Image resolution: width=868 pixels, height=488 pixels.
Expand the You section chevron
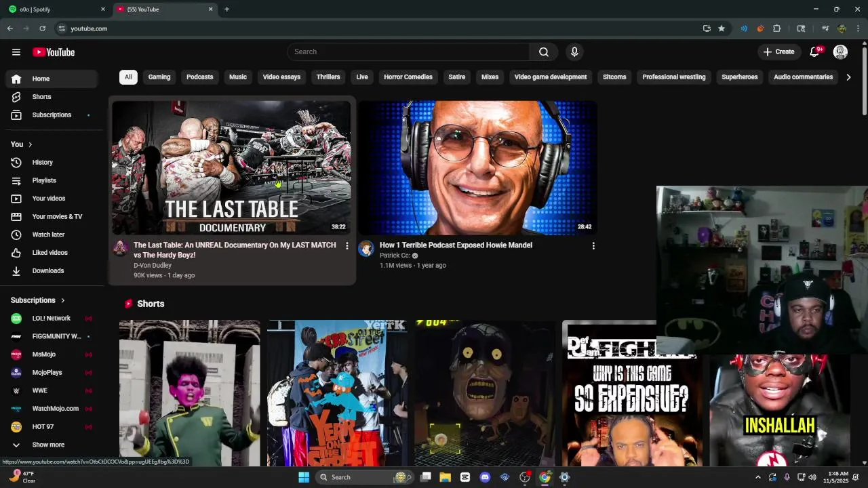(x=30, y=144)
